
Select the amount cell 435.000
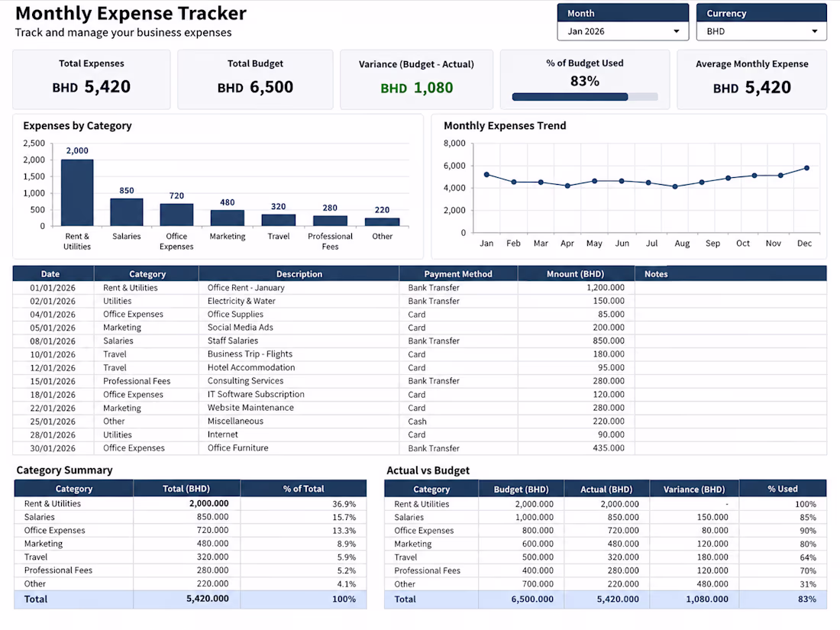[x=576, y=448]
